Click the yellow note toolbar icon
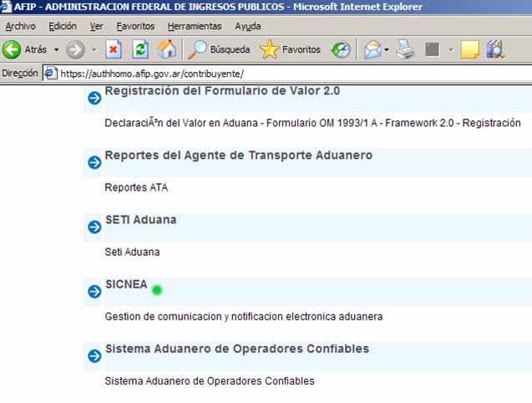This screenshot has height=403, width=532. pos(470,49)
